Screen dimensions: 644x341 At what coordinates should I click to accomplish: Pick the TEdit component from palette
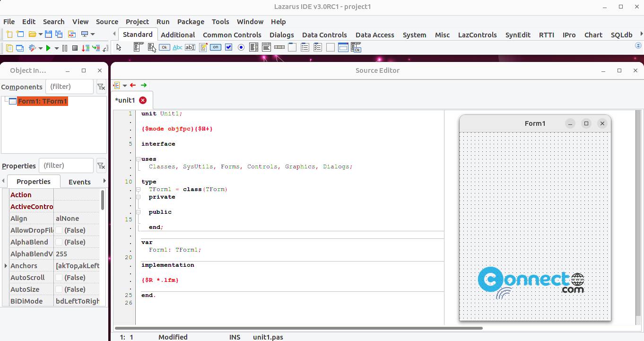tap(190, 47)
